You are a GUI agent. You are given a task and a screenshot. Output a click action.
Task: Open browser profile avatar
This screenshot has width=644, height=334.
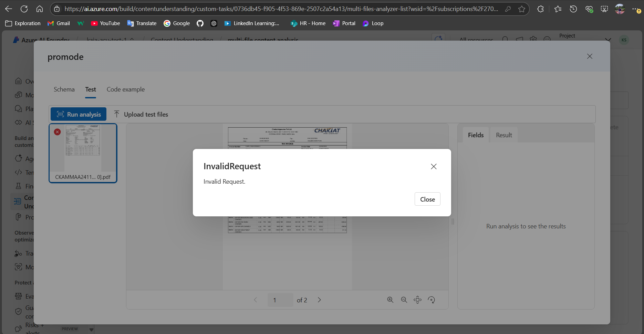click(x=620, y=9)
